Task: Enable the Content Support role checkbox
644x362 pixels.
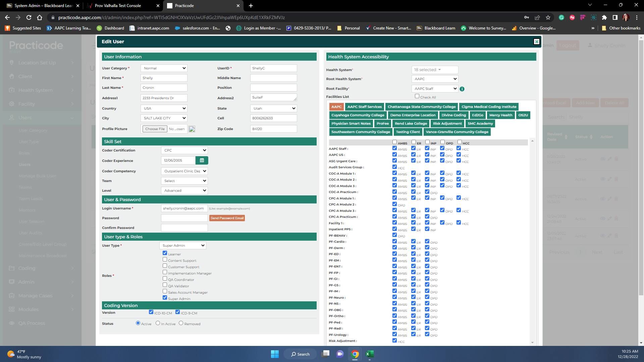Action: tap(165, 259)
